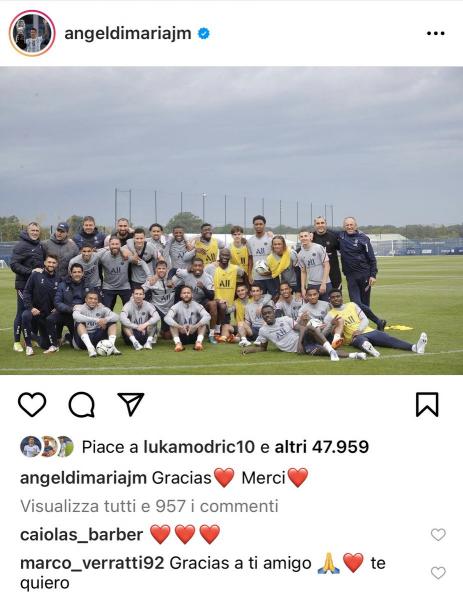Open the three-dot options menu
Screen dimensions: 463x600
click(x=435, y=34)
